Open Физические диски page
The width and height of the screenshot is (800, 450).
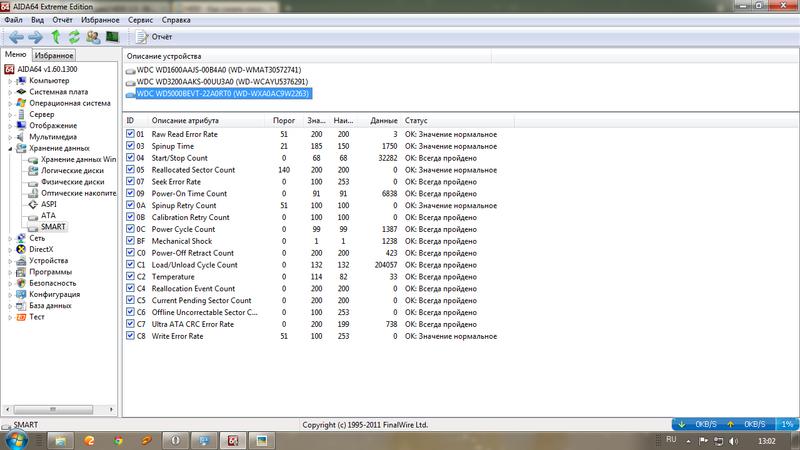tap(72, 182)
